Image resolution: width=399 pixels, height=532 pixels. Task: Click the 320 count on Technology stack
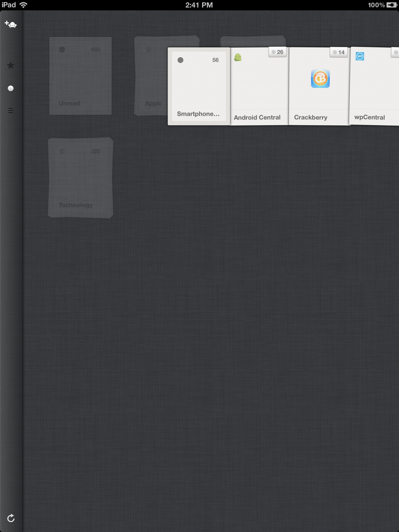[95, 151]
